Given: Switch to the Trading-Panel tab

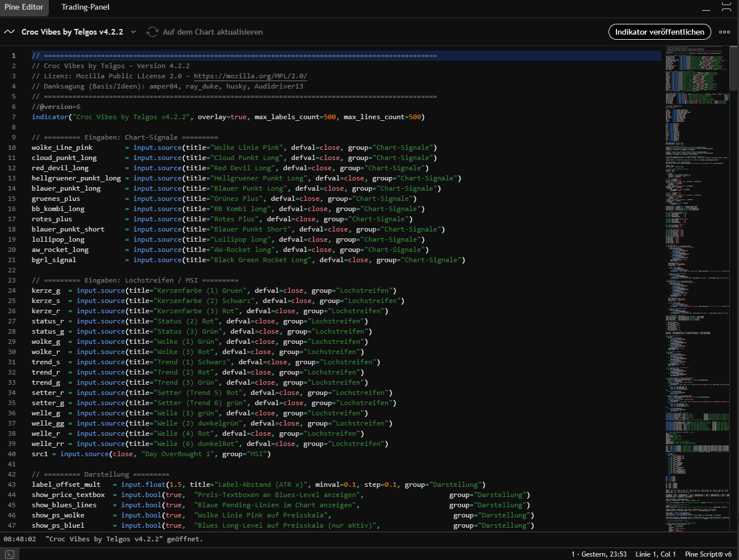Looking at the screenshot, I should pyautogui.click(x=85, y=7).
